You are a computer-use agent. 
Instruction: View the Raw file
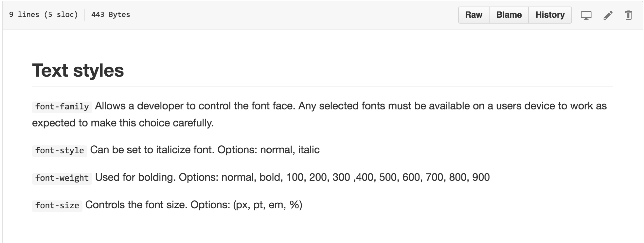point(474,15)
